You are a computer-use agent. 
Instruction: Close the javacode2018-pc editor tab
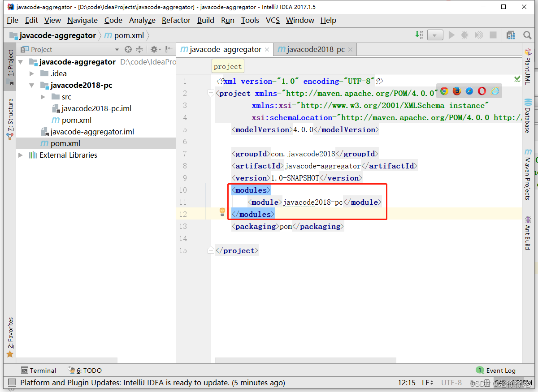coord(350,50)
